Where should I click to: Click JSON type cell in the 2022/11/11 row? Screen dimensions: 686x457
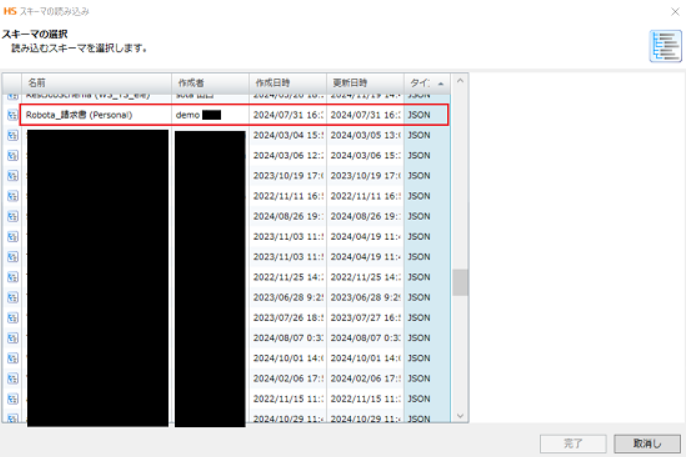tap(427, 196)
